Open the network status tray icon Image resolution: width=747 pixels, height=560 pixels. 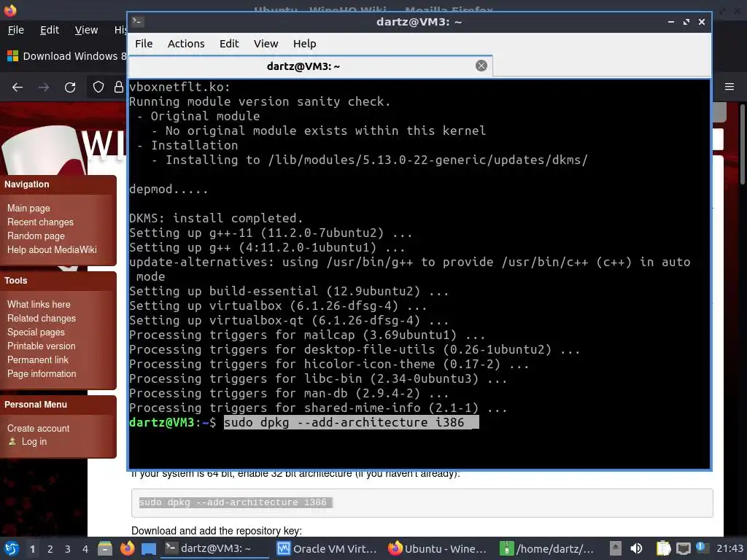[683, 548]
